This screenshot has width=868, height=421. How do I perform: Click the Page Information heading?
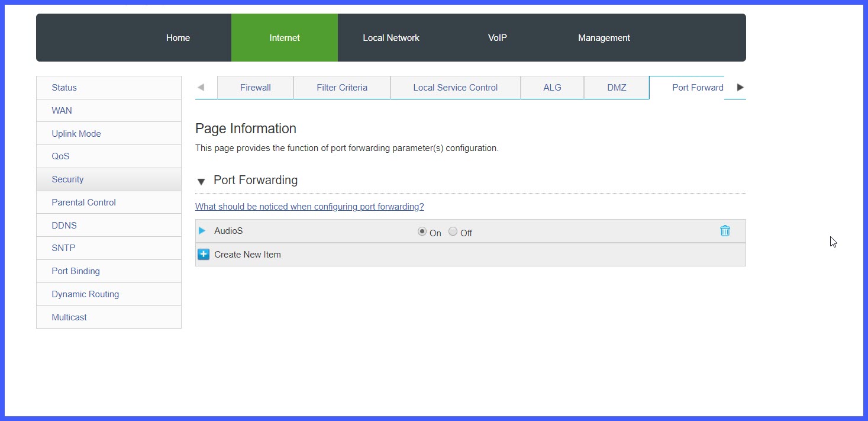[x=246, y=128]
